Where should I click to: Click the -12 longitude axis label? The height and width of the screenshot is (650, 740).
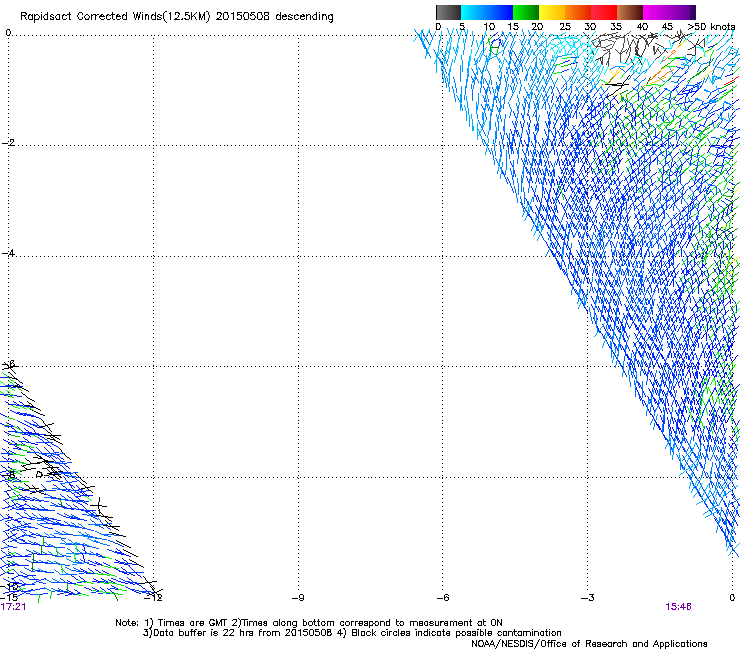point(153,598)
